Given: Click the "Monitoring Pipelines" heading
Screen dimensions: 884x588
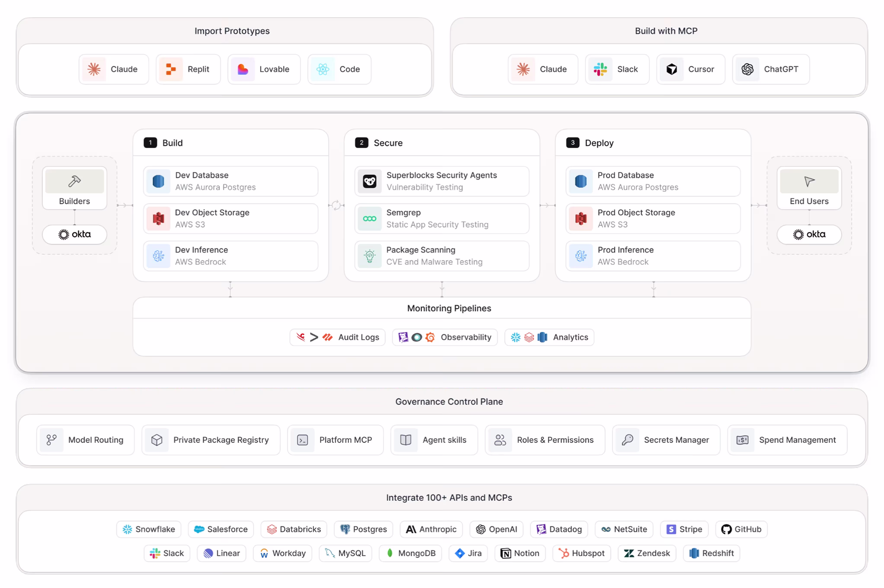Looking at the screenshot, I should (x=449, y=308).
